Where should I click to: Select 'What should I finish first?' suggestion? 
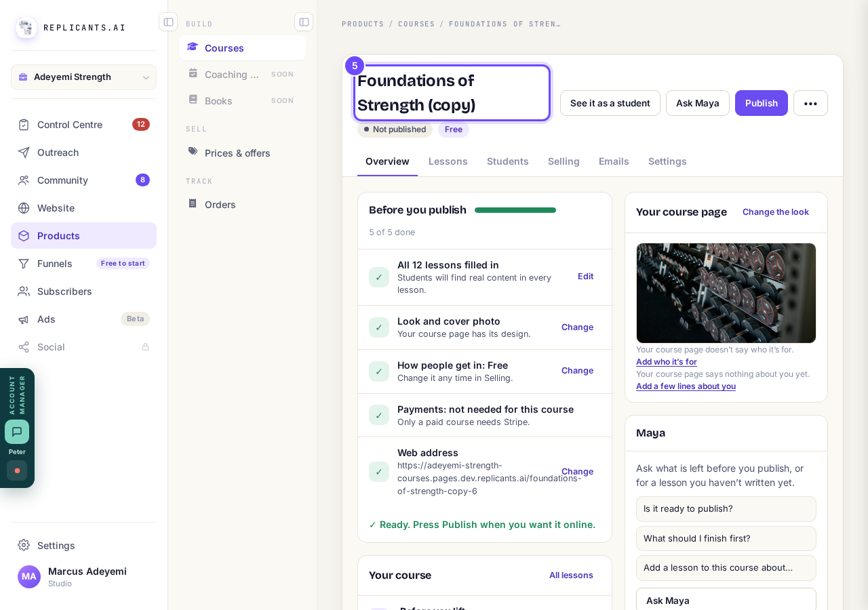726,539
